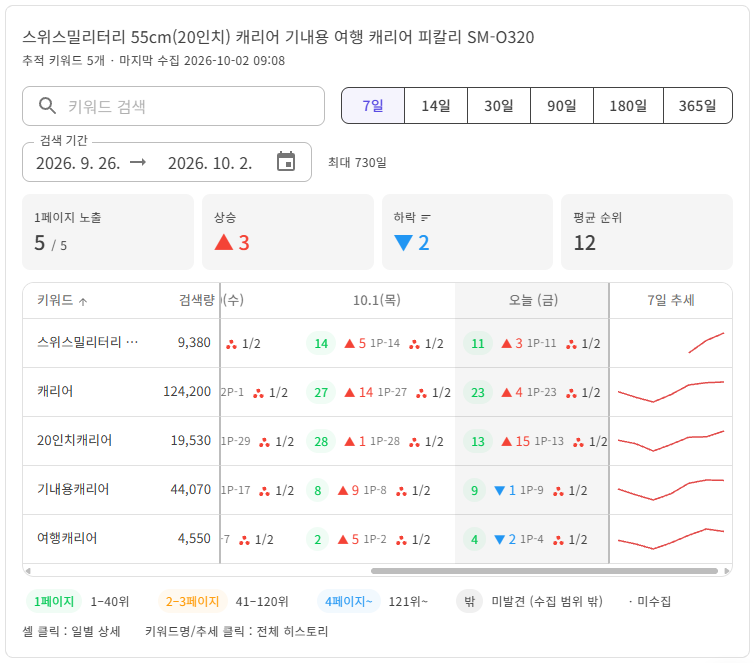The width and height of the screenshot is (754, 663).
Task: Click the sort icon next to 하락
Action: tap(426, 218)
